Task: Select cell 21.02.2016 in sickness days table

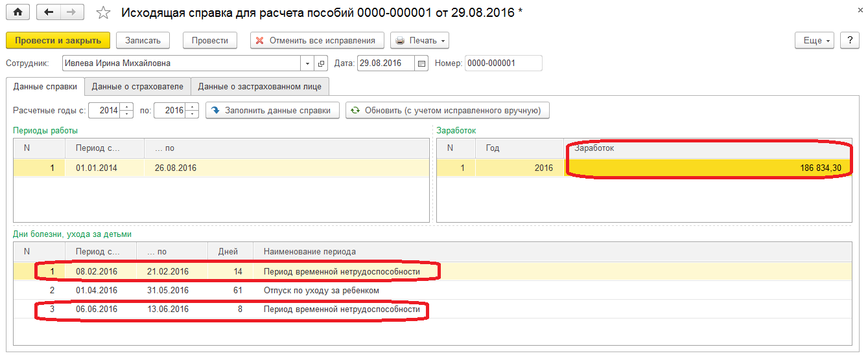Action: point(172,271)
